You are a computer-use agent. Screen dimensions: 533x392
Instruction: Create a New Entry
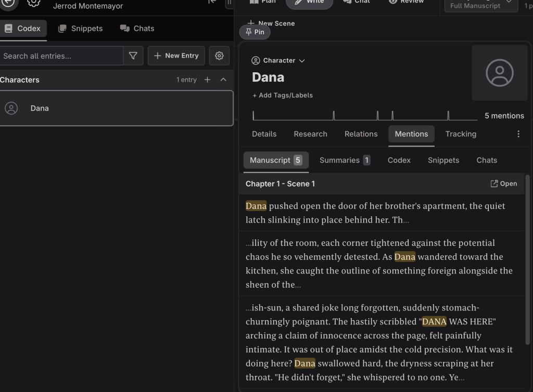[176, 56]
